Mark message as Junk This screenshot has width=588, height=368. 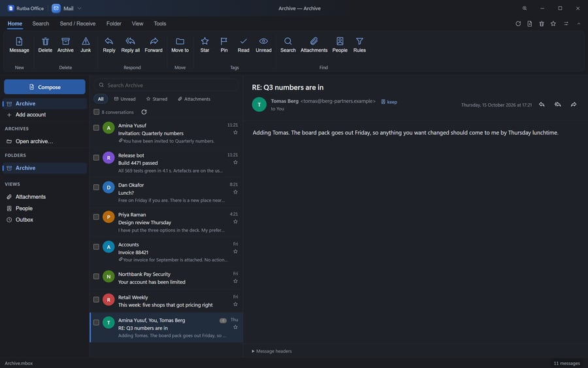[x=86, y=45]
